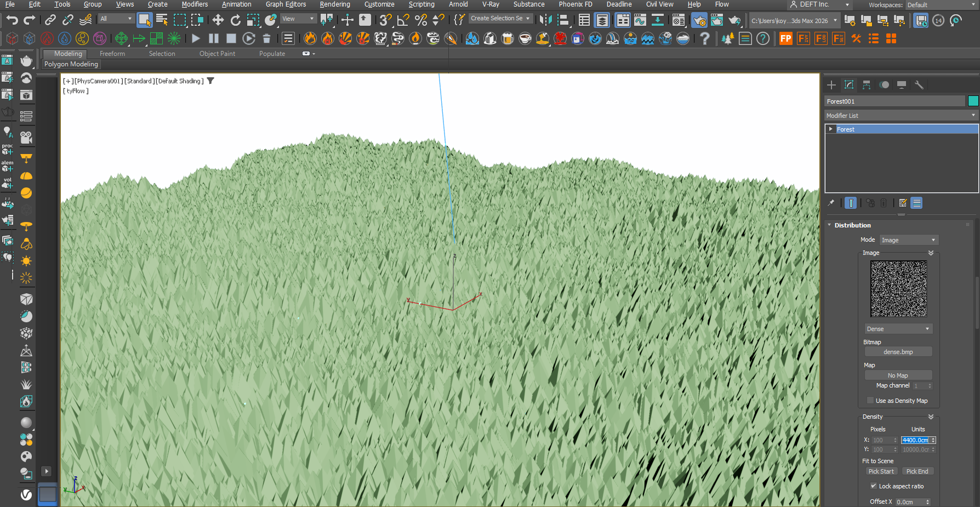Select the Select and Rotate tool

click(x=235, y=20)
